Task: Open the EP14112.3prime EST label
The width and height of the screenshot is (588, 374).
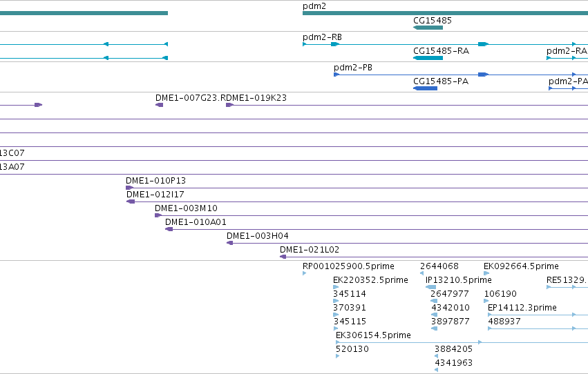Action: 522,308
